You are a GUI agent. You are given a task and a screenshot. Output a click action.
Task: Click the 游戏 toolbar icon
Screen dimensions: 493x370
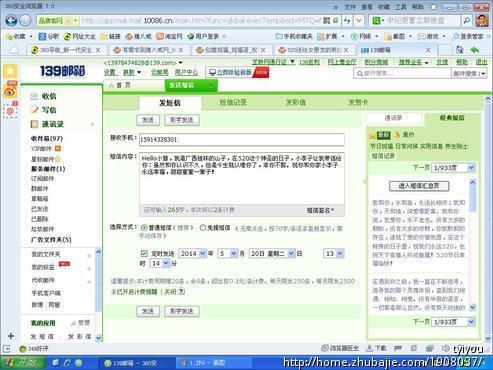(422, 36)
